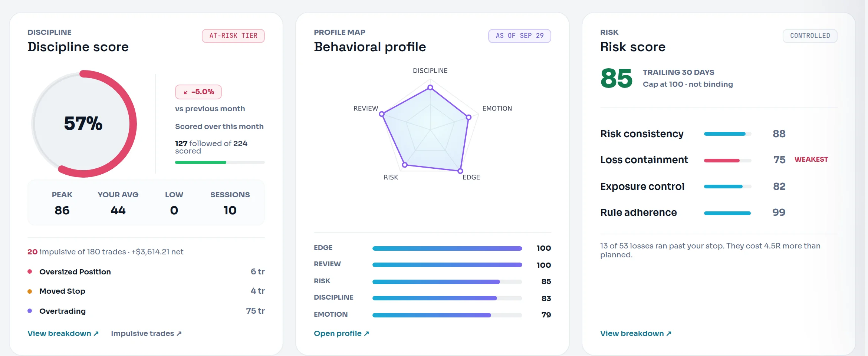Click the 'TRAILING 30 DAYS' label
Viewport: 868px width, 356px height.
pyautogui.click(x=678, y=72)
